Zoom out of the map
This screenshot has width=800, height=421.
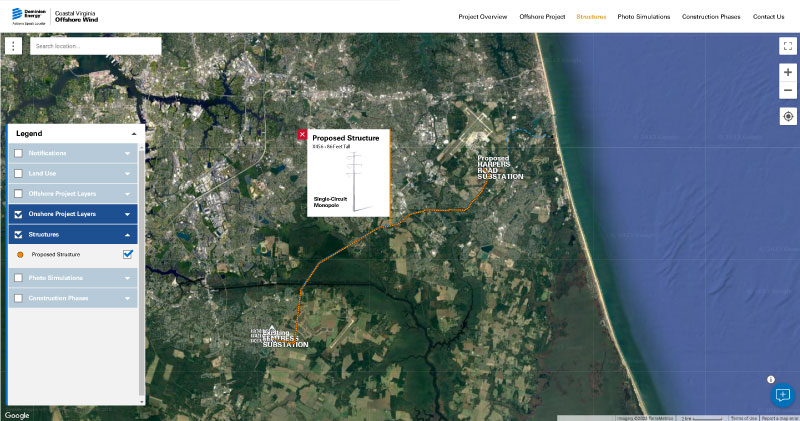(788, 91)
